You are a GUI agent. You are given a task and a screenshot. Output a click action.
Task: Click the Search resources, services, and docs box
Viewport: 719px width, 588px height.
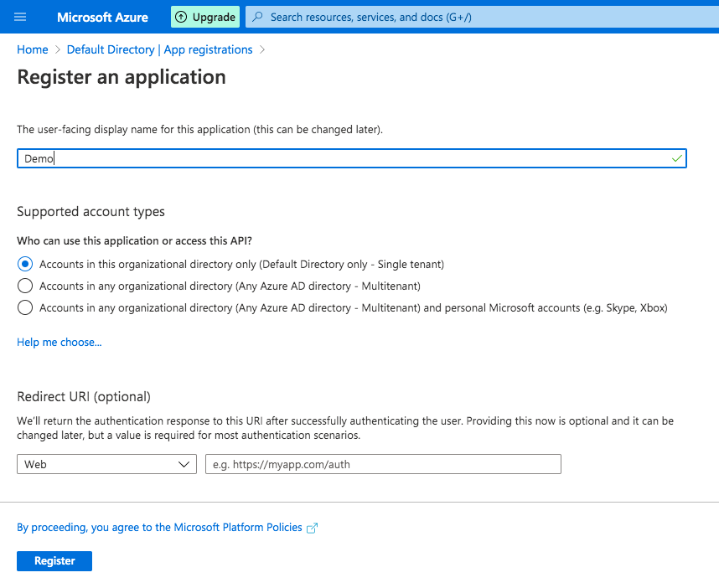click(x=483, y=17)
